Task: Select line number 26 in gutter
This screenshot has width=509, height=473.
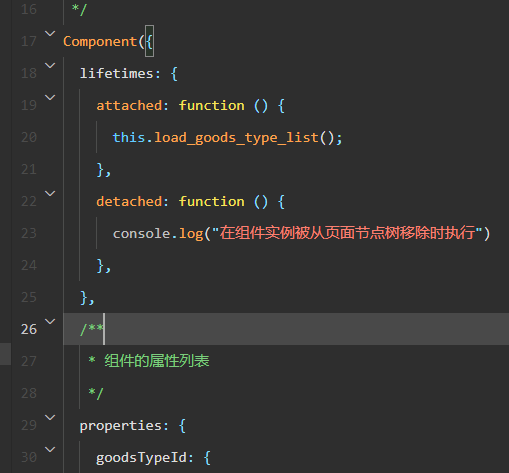Action: 29,329
